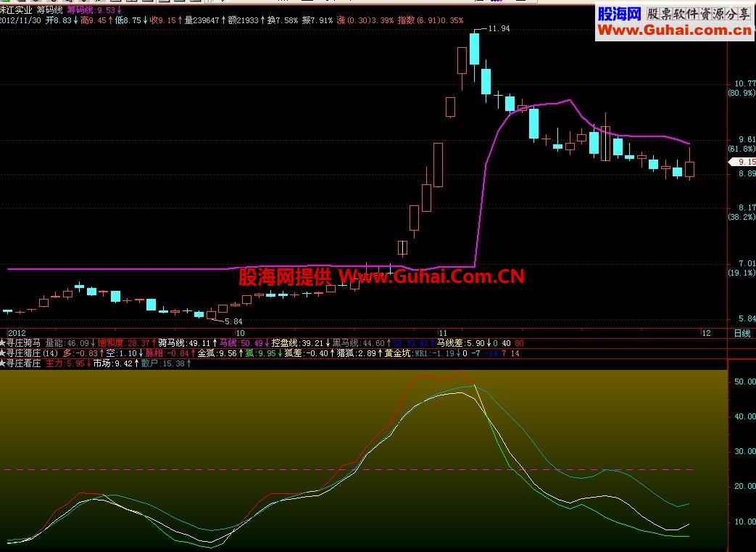The height and width of the screenshot is (552, 756).
Task: Click the date 2012/11/30 in quote line
Action: (x=21, y=20)
